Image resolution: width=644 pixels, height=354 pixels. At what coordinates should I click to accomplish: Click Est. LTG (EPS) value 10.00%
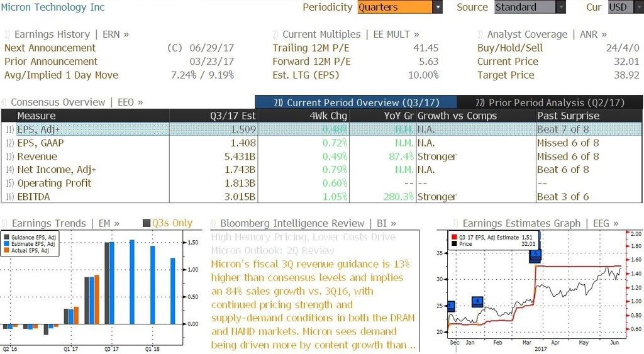tap(423, 75)
